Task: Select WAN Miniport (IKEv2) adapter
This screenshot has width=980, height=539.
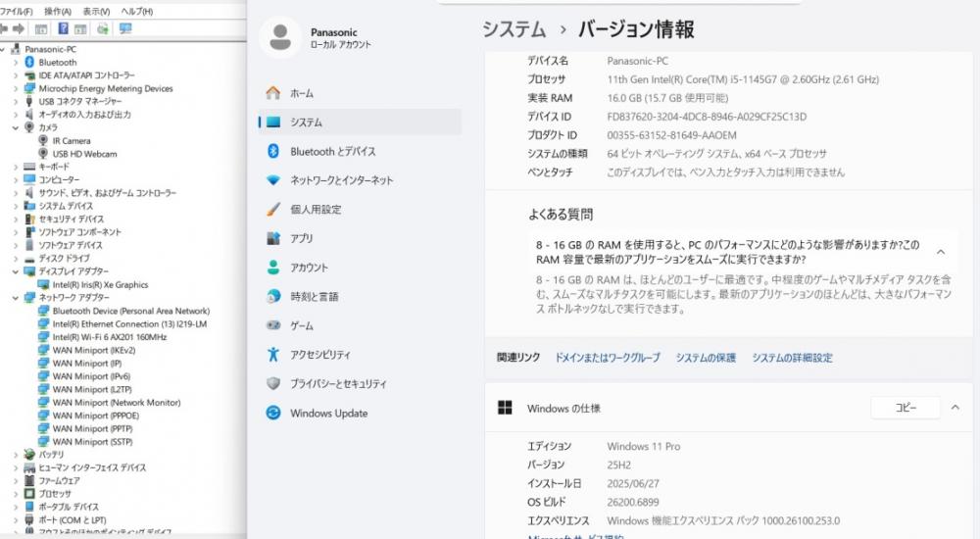Action: [94, 350]
